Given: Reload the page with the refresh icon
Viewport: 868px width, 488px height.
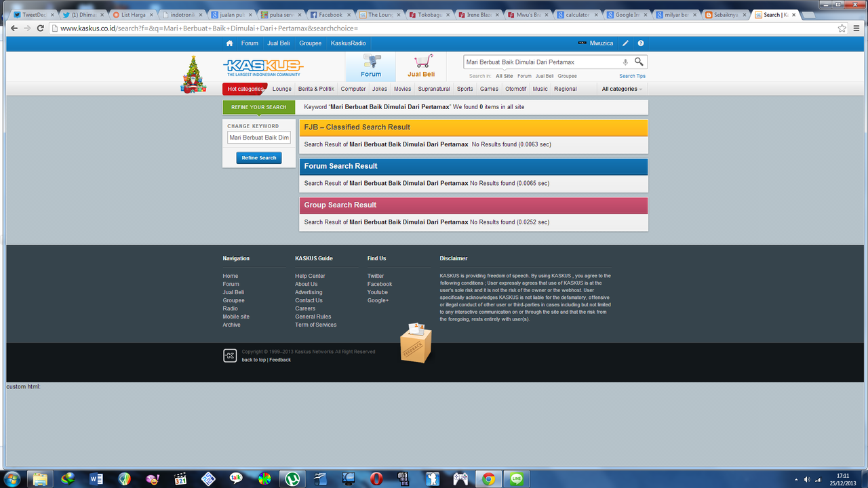Looking at the screenshot, I should [41, 28].
